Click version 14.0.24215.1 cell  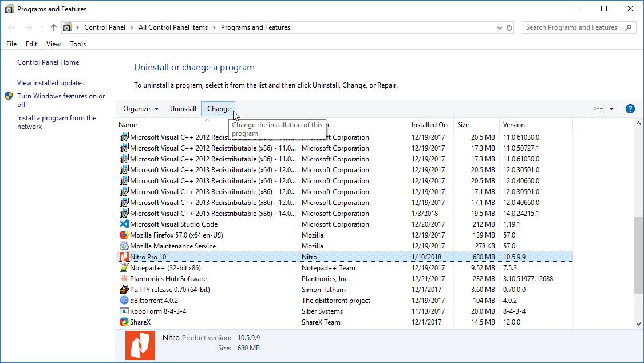(x=521, y=214)
